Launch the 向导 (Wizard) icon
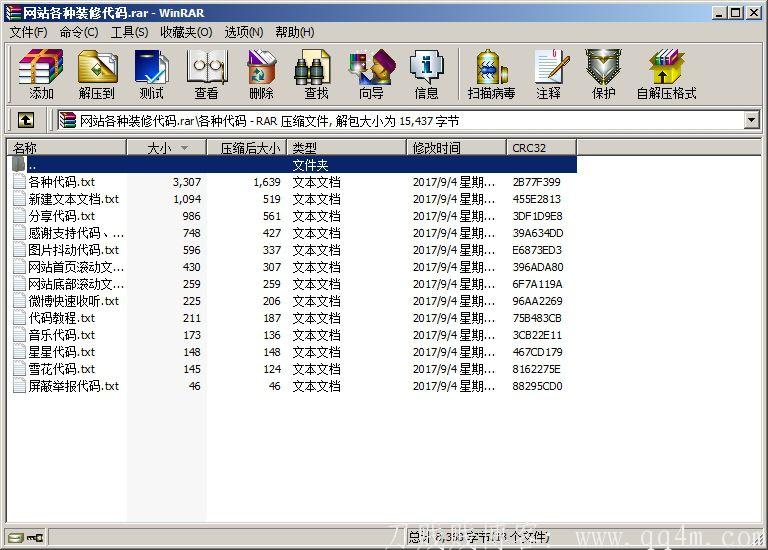 tap(371, 74)
